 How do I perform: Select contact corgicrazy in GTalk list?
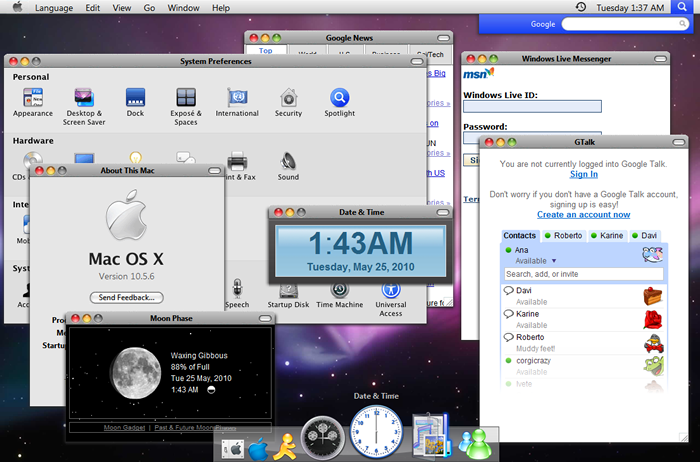click(583, 366)
